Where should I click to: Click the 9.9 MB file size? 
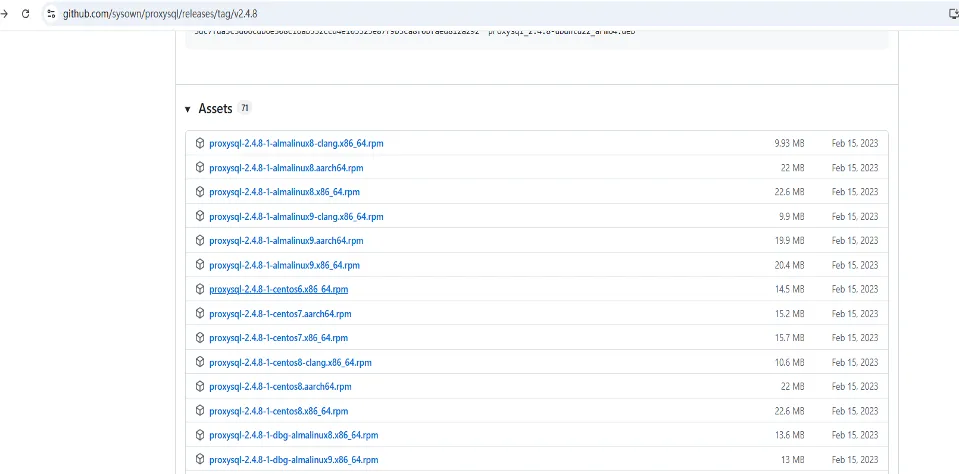click(x=791, y=217)
